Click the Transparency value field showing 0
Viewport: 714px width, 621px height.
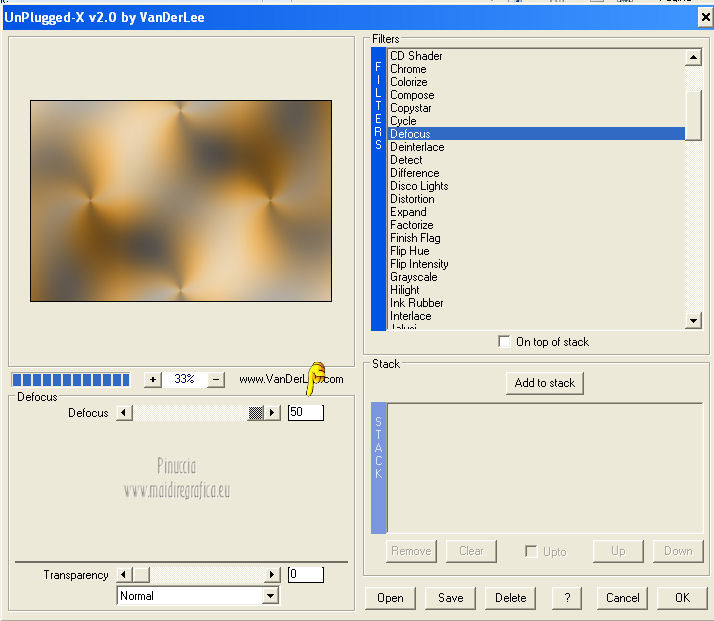pyautogui.click(x=306, y=574)
